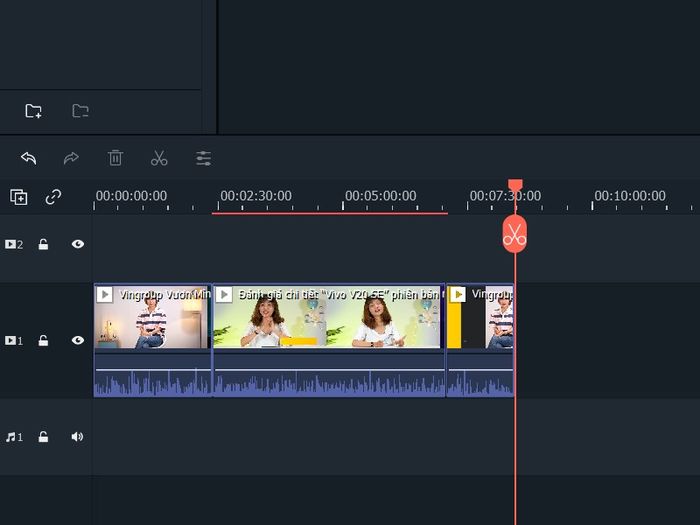
Task: Click the audio waveform of third clip
Action: click(x=480, y=382)
